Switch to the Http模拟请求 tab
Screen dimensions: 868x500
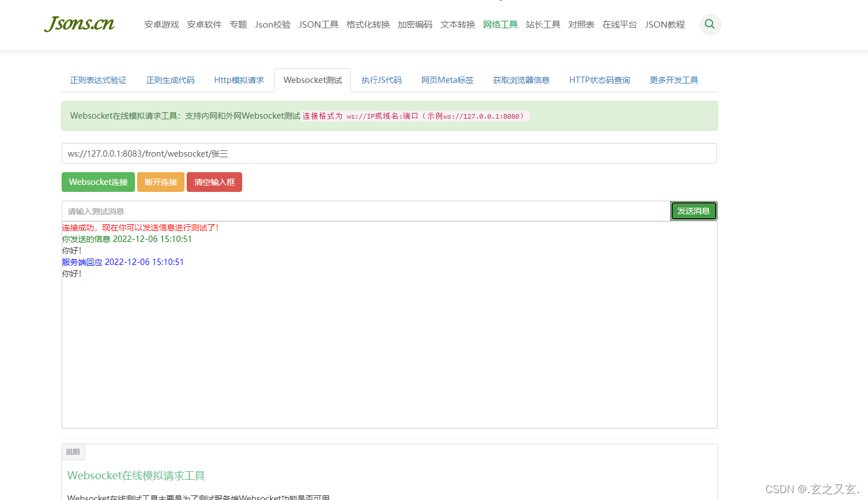point(239,80)
